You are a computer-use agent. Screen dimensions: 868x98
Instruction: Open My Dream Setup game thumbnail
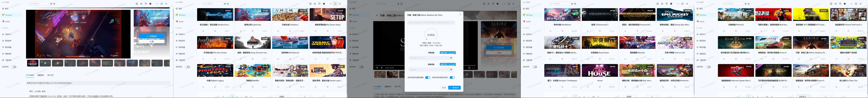tap(327, 15)
